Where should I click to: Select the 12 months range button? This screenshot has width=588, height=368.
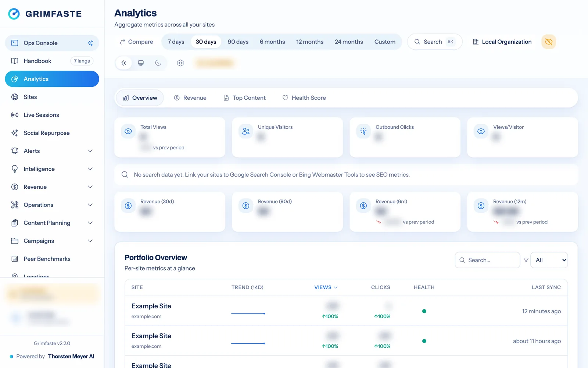coord(310,42)
